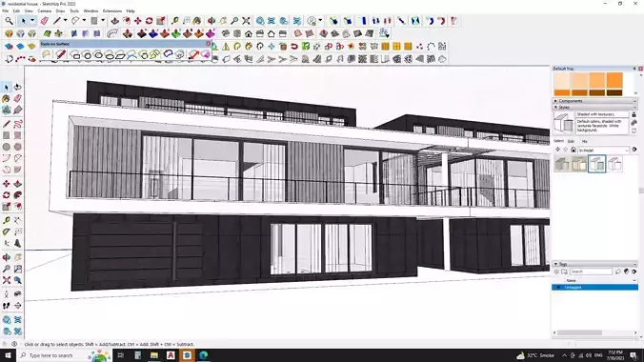644x362 pixels.
Task: Click the In Model home icon in Styles
Action: [574, 150]
